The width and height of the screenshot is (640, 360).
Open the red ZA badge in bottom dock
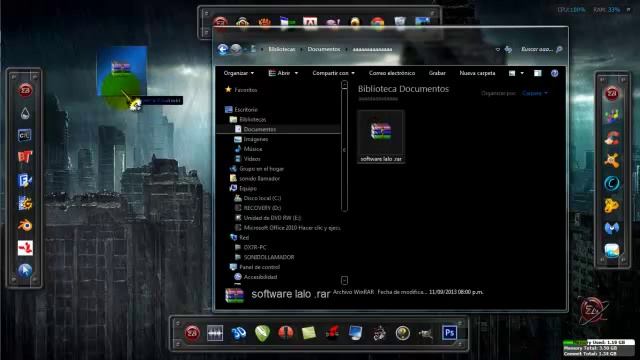coord(192,333)
